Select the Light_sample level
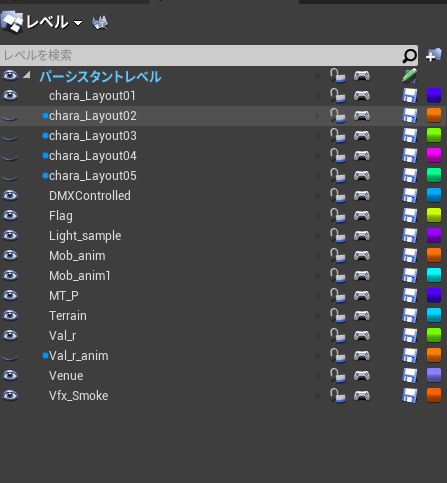The height and width of the screenshot is (483, 447). (x=85, y=236)
